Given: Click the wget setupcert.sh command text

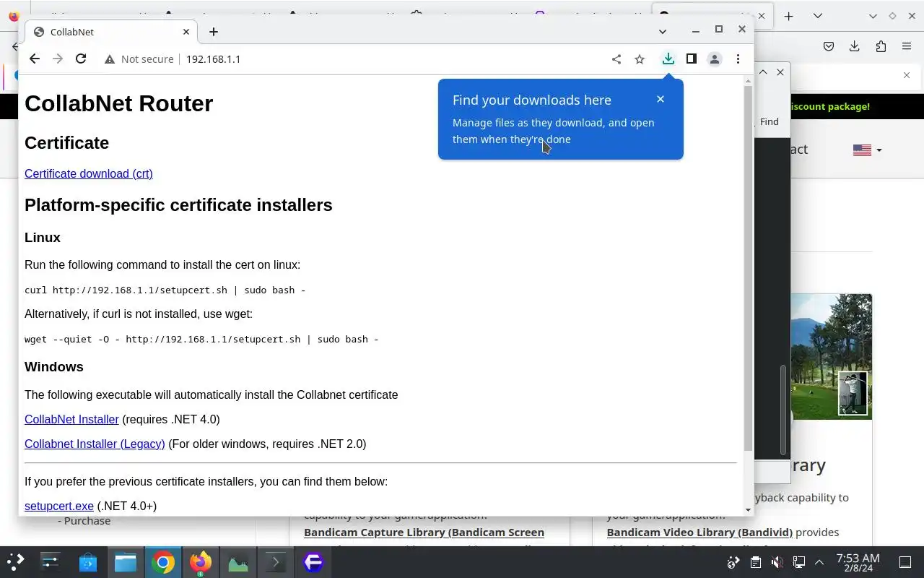Looking at the screenshot, I should (x=201, y=339).
